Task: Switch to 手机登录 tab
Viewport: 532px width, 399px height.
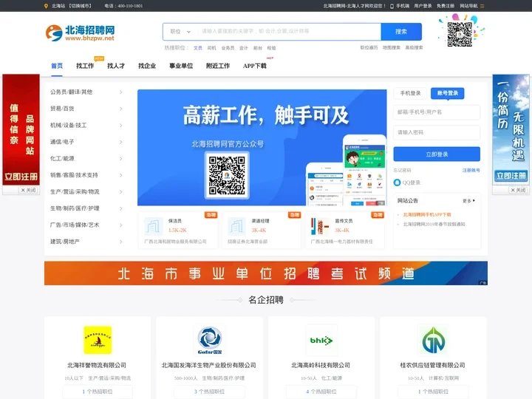Action: [410, 93]
